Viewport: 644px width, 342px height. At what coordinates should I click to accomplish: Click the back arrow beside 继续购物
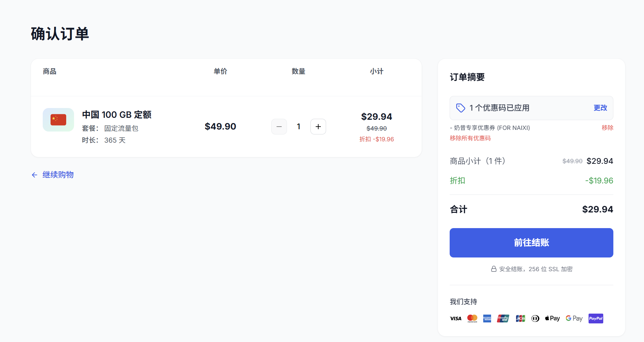click(35, 175)
